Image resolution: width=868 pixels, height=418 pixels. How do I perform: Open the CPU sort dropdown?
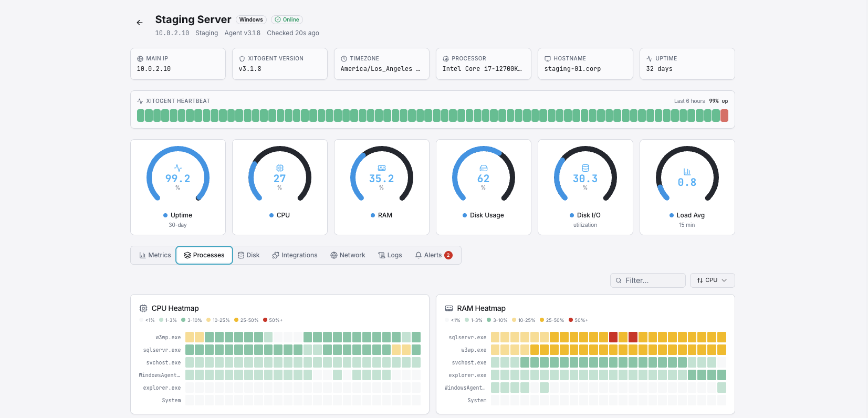pos(712,280)
